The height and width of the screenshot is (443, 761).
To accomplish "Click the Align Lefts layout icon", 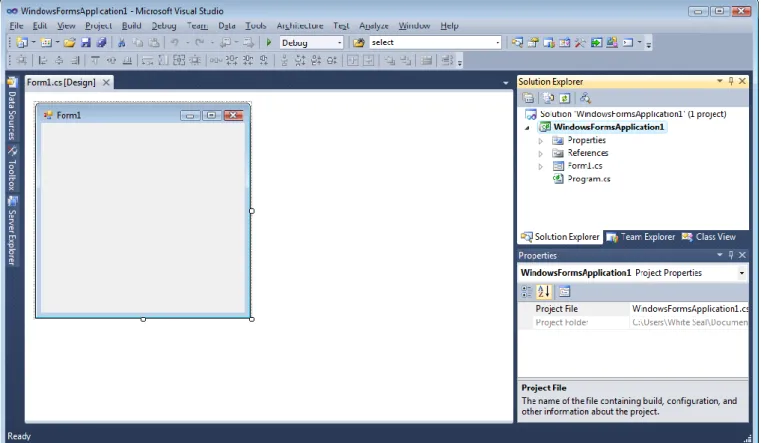I will (43, 60).
